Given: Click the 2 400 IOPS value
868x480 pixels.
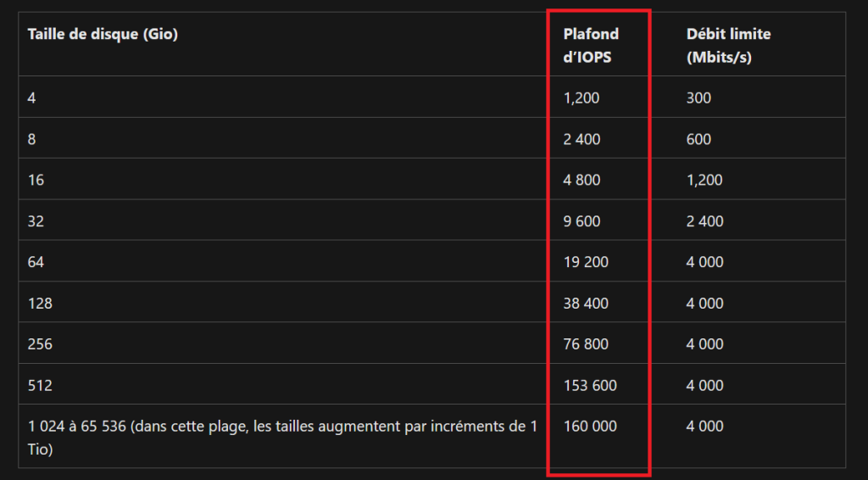Looking at the screenshot, I should click(x=581, y=139).
